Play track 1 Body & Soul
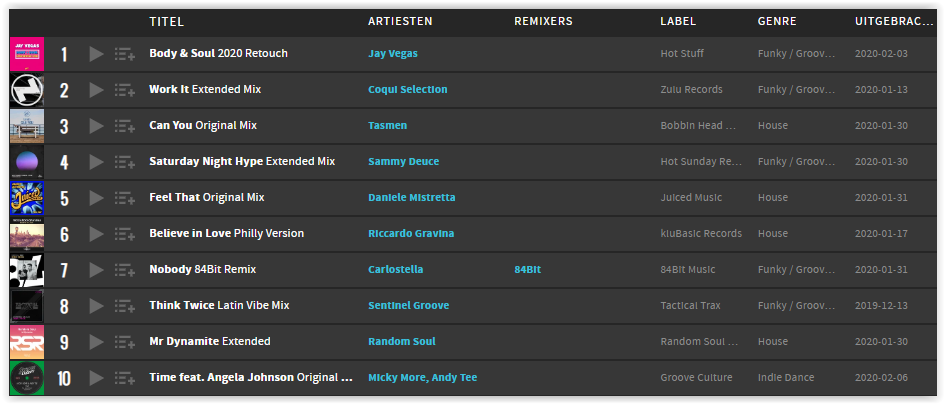This screenshot has width=945, height=404. pyautogui.click(x=96, y=54)
